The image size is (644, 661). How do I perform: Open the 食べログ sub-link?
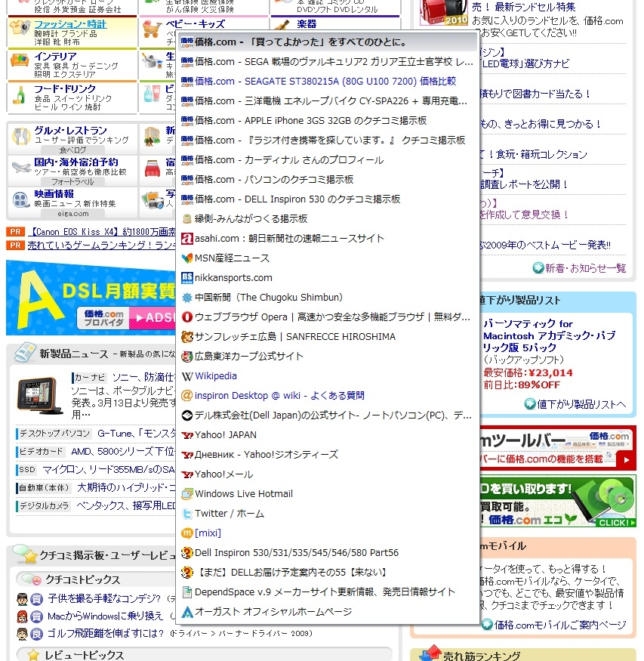pos(73,150)
